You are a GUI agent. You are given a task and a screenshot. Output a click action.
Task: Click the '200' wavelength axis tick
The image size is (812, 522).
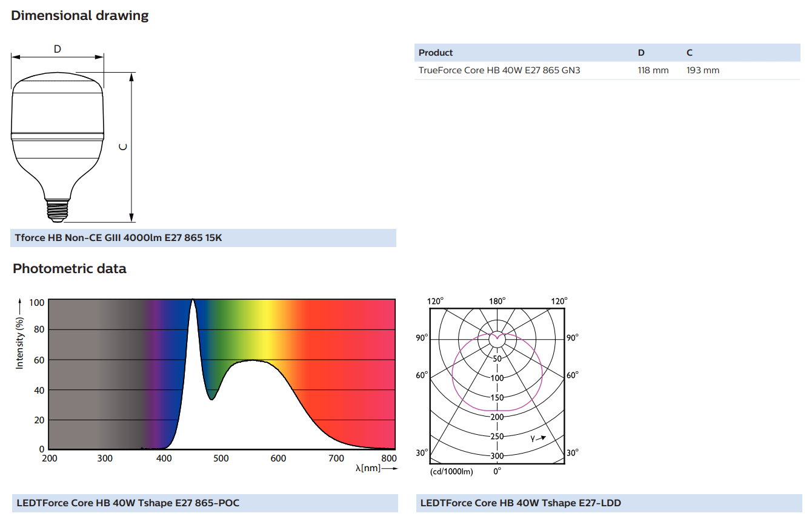click(49, 458)
